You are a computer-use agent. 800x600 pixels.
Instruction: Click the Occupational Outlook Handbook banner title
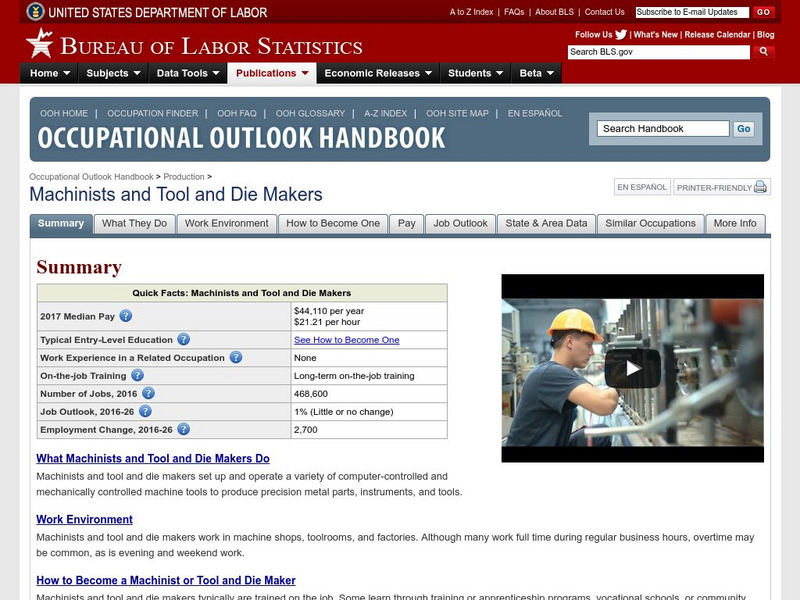241,138
